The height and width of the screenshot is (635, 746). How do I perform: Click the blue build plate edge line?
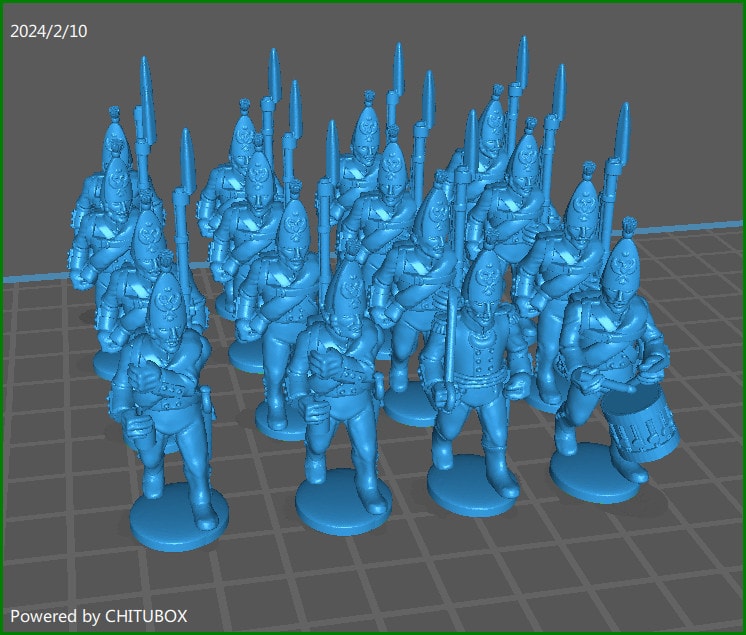click(x=30, y=277)
